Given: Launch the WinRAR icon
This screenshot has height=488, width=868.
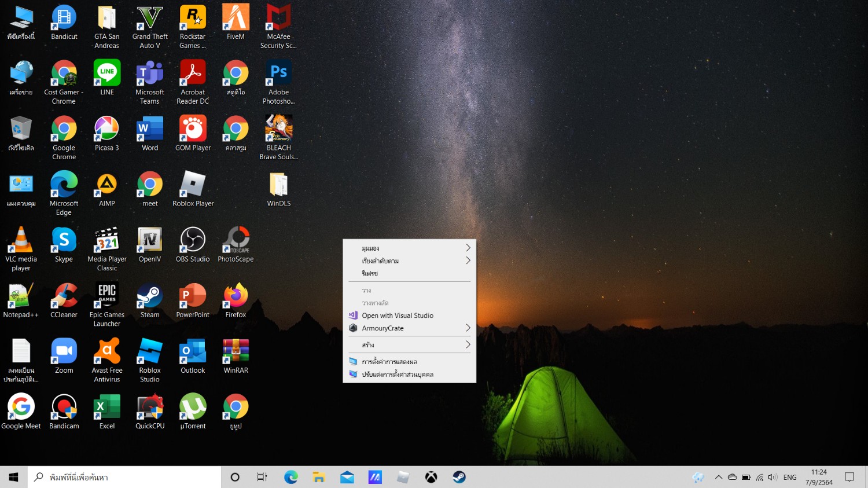Looking at the screenshot, I should pos(236,356).
